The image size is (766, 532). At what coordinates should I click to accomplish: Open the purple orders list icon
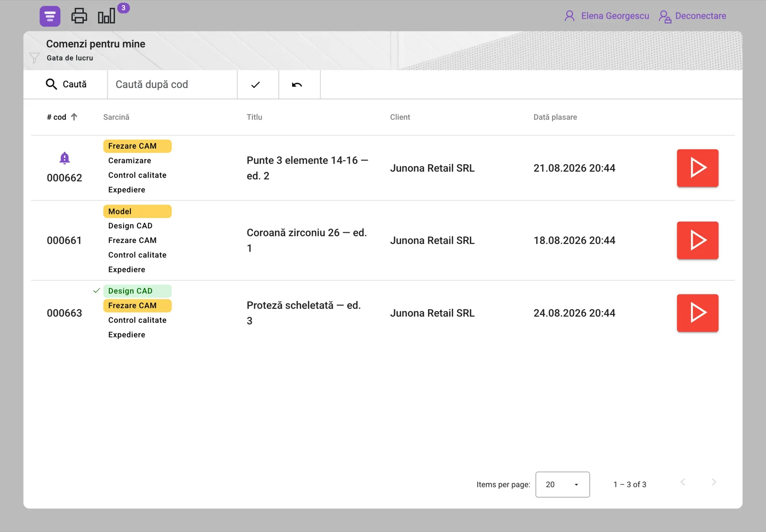click(50, 16)
